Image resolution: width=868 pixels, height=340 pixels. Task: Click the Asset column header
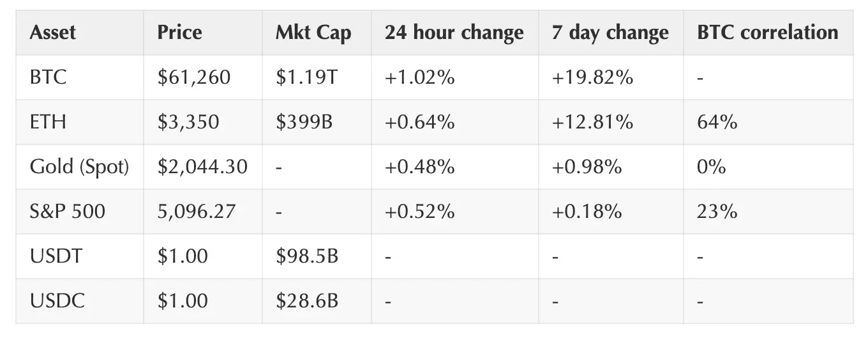[53, 33]
